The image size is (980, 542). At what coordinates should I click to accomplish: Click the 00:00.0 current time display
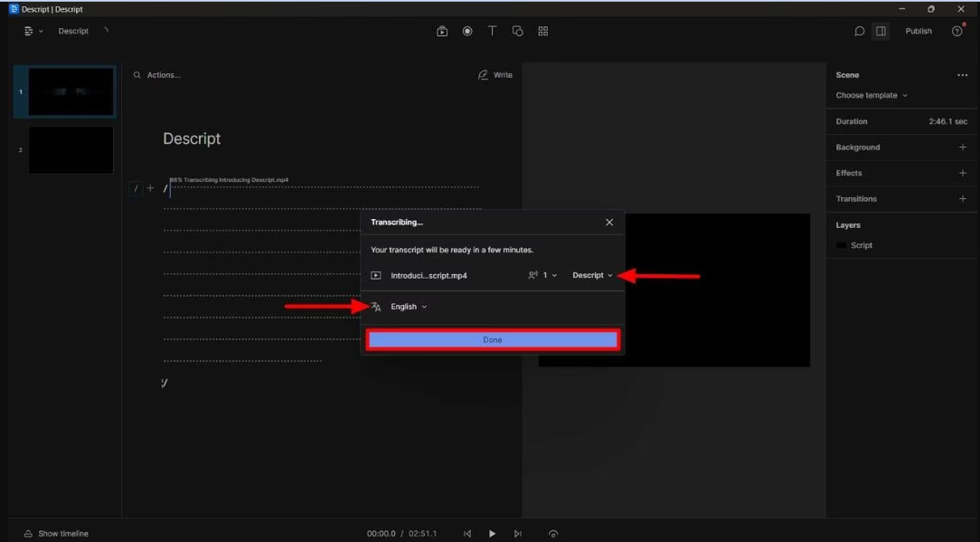(x=382, y=534)
